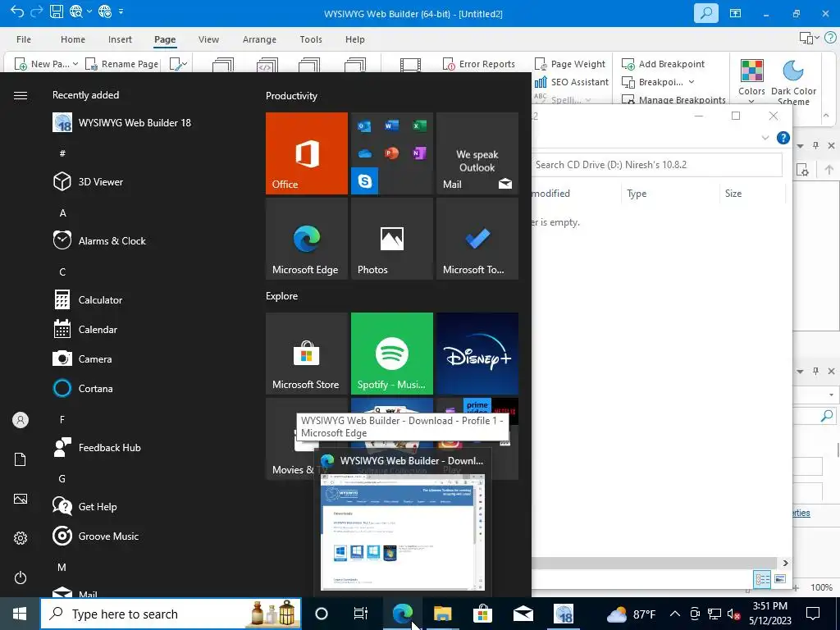Click the Office tile
Screen dimensions: 840x630
[307, 153]
